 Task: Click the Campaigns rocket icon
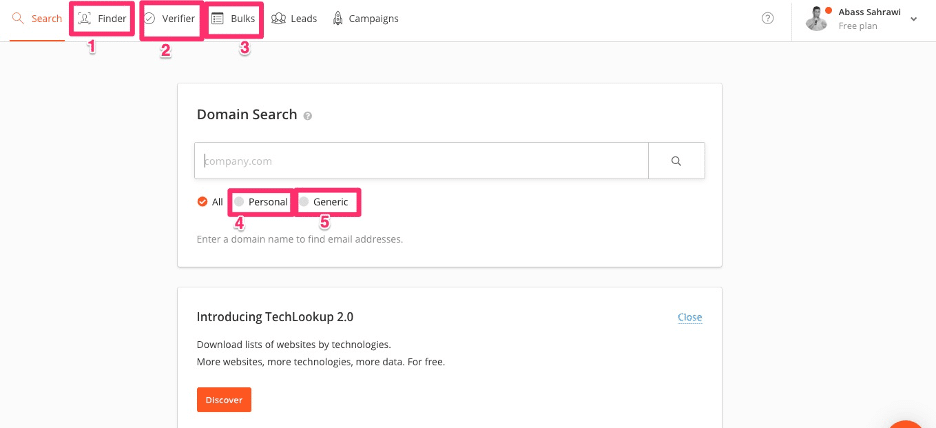[x=337, y=19]
